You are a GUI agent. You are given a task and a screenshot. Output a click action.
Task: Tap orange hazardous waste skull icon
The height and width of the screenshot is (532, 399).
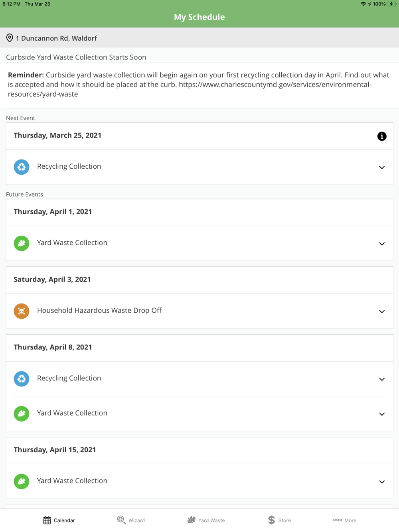click(x=22, y=311)
